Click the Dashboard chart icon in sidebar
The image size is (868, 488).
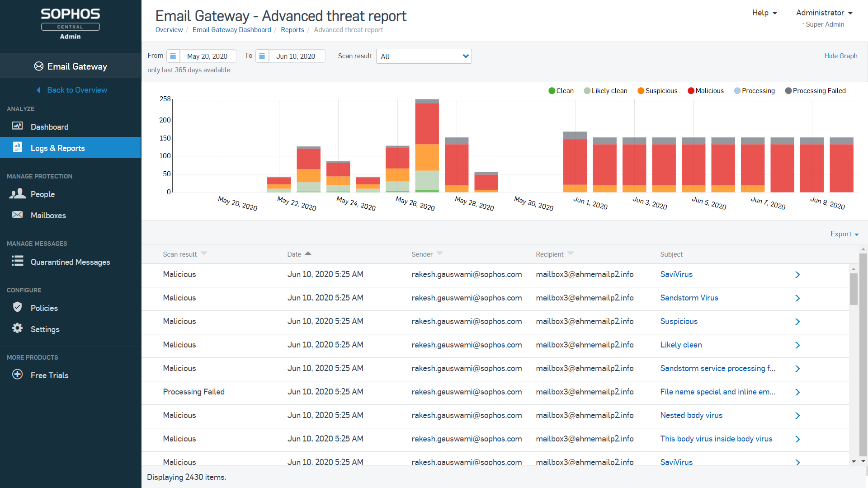[x=17, y=126]
